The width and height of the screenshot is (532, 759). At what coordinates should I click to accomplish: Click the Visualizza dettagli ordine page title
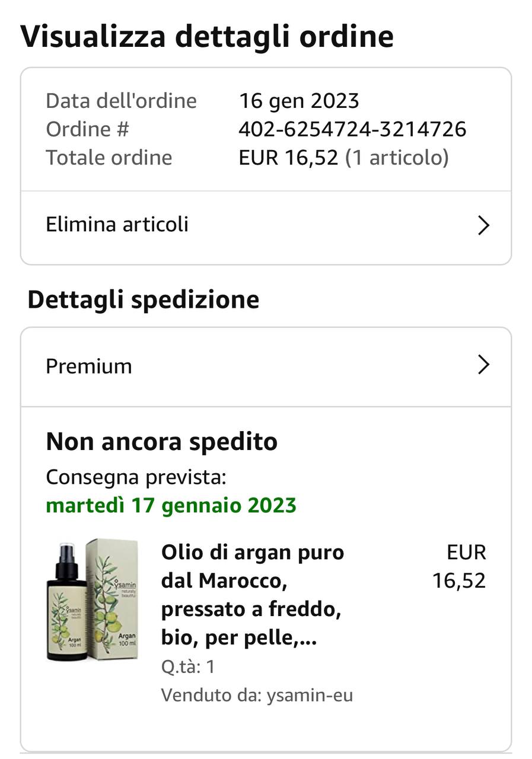(207, 36)
